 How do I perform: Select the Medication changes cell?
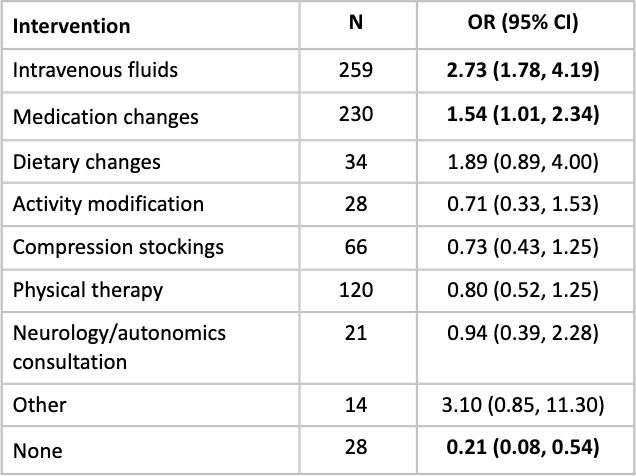click(x=106, y=116)
